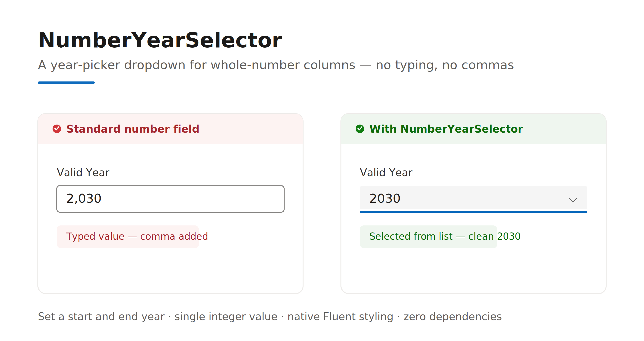Click the Valid Year text field containing 2,030
The width and height of the screenshot is (644, 341).
tap(170, 199)
